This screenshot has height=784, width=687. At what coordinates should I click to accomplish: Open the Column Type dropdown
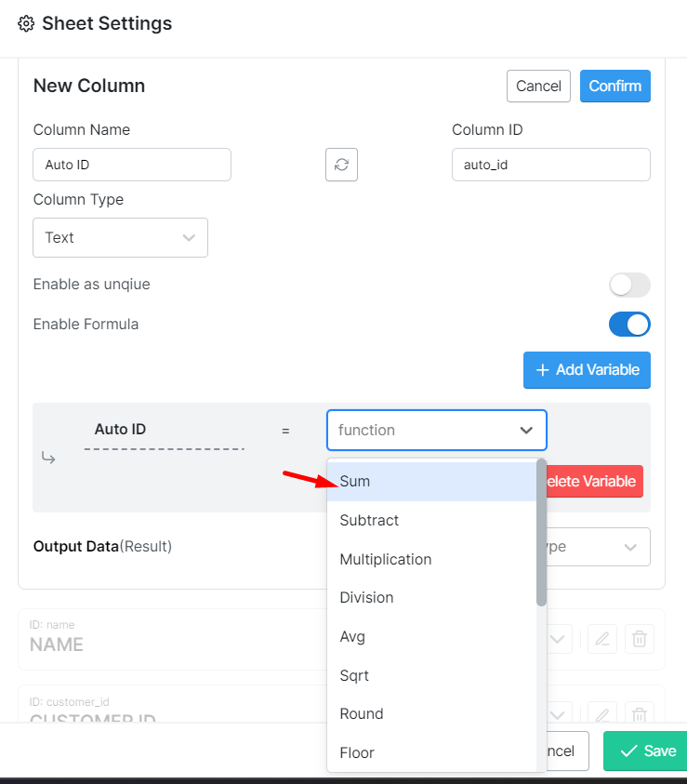coord(120,237)
